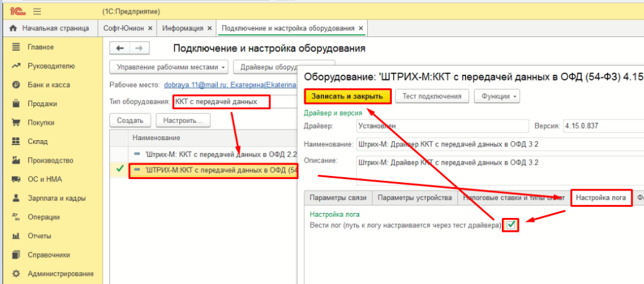Open Операции section icon
Screen dimensions: 644x284
(16, 217)
